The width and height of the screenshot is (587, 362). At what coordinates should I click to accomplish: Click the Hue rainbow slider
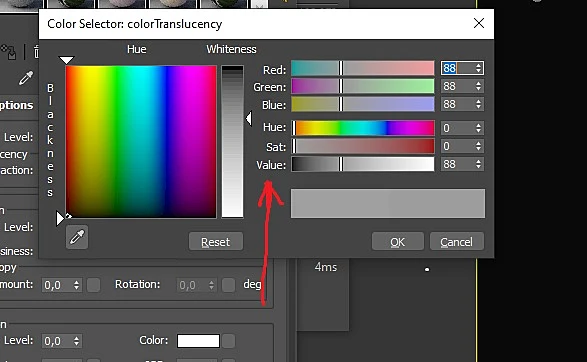tap(363, 128)
